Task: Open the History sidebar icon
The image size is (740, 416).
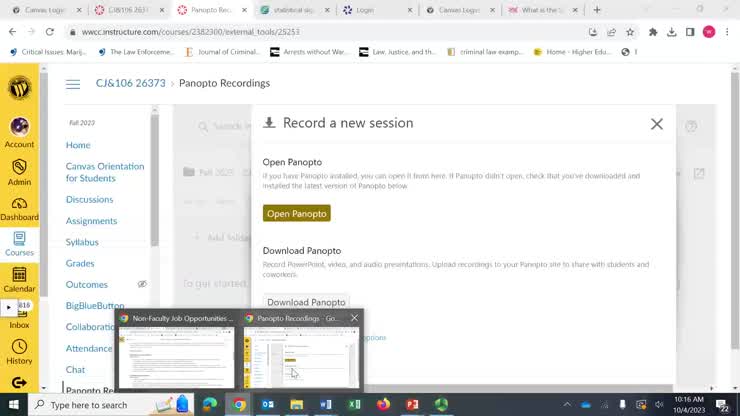Action: tap(19, 352)
